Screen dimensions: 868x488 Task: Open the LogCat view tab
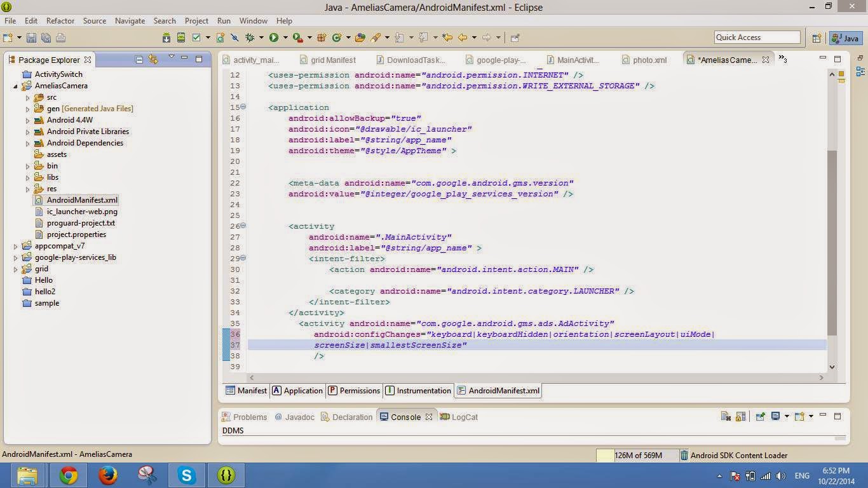tap(458, 417)
